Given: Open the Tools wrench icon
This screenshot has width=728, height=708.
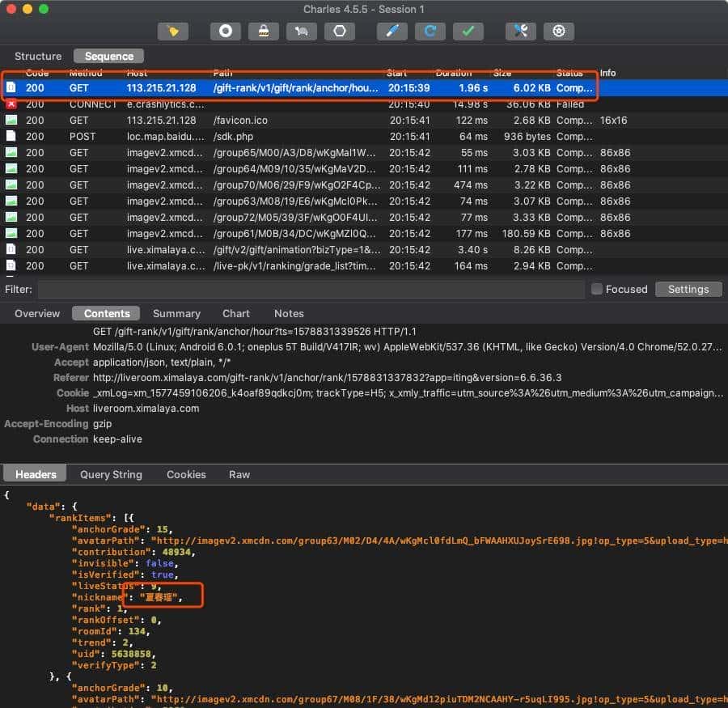Looking at the screenshot, I should 520,31.
